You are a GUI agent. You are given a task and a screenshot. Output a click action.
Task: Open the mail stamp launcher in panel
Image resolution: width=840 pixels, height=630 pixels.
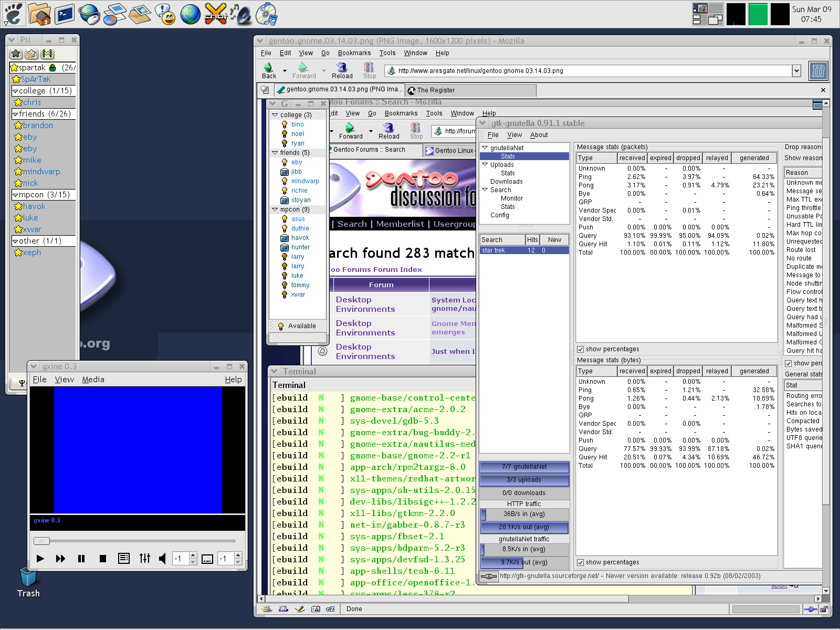(140, 14)
